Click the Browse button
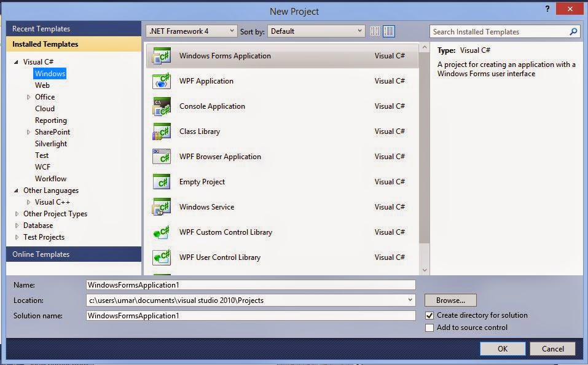The height and width of the screenshot is (365, 588). [x=450, y=300]
